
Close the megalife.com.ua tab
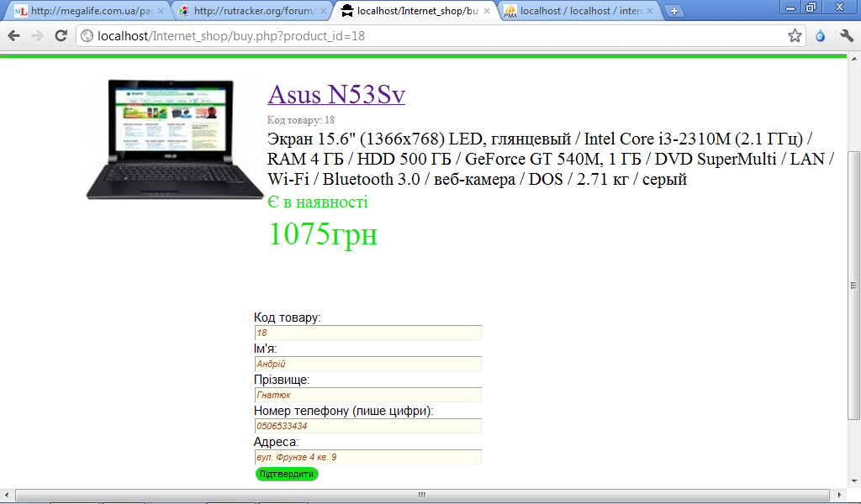coord(161,10)
